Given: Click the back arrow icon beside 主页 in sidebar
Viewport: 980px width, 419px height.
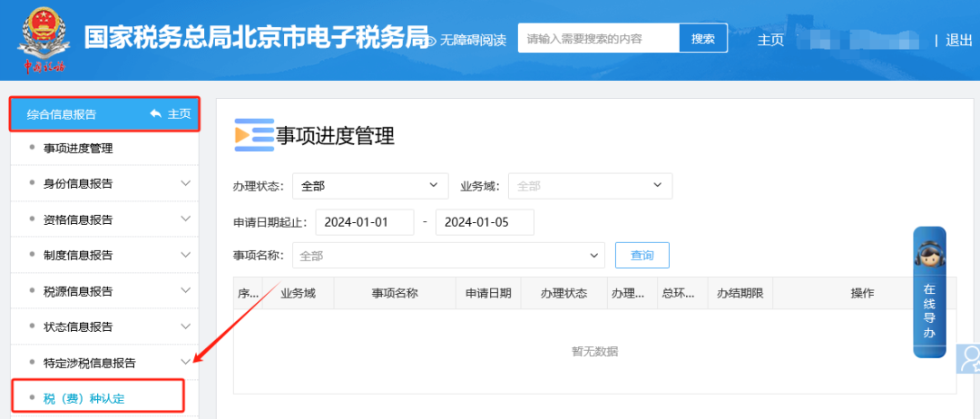Looking at the screenshot, I should (x=156, y=113).
